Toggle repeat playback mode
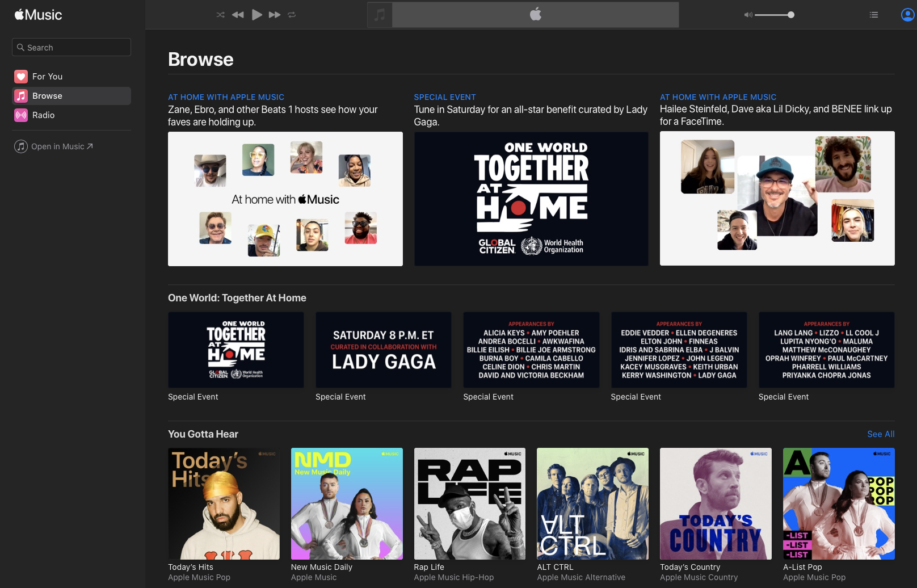The width and height of the screenshot is (917, 588). [x=292, y=15]
